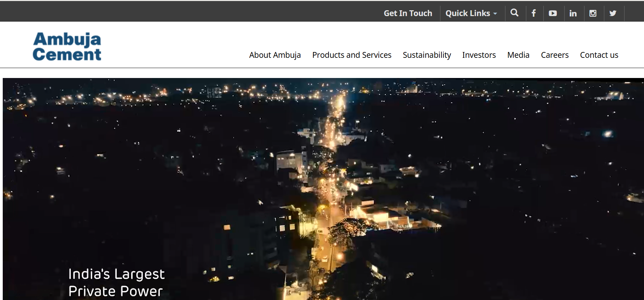
Task: Visit the Facebook page icon
Action: 533,13
